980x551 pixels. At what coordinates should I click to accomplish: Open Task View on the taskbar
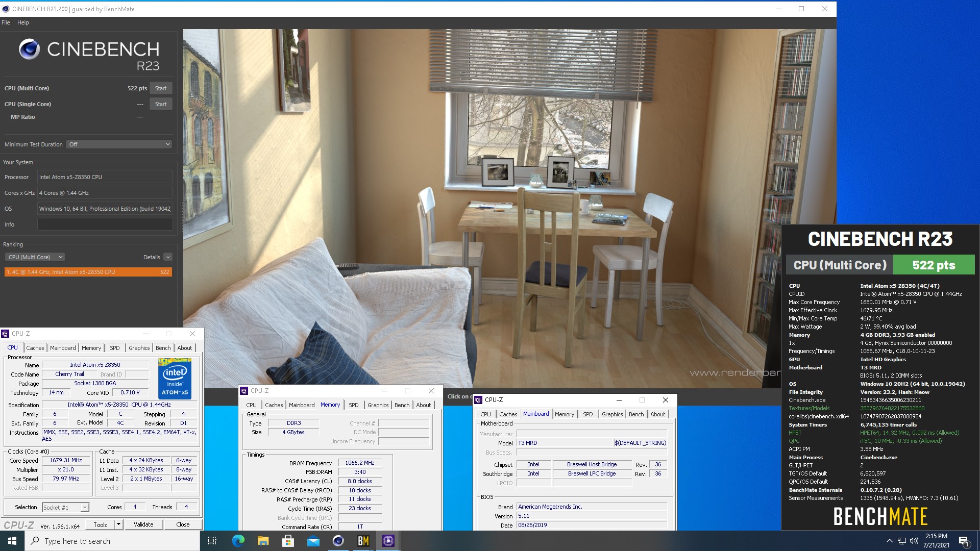212,541
